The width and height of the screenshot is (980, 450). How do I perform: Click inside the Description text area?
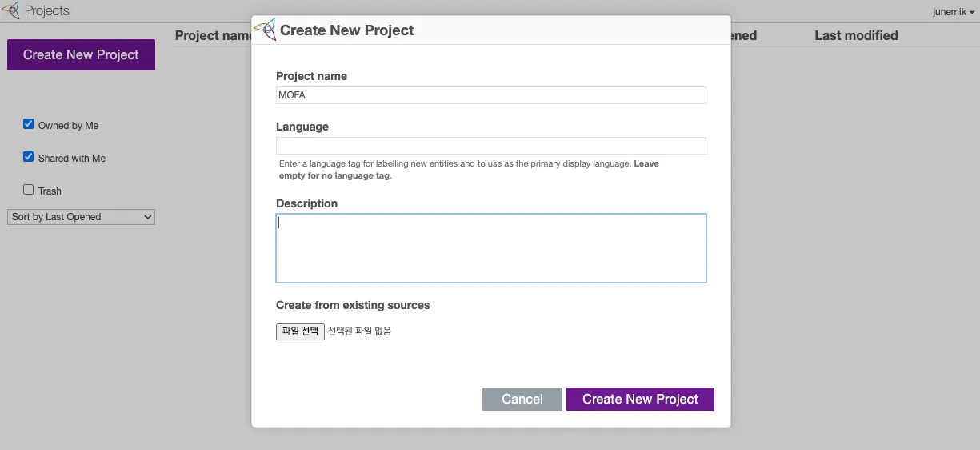tap(491, 248)
